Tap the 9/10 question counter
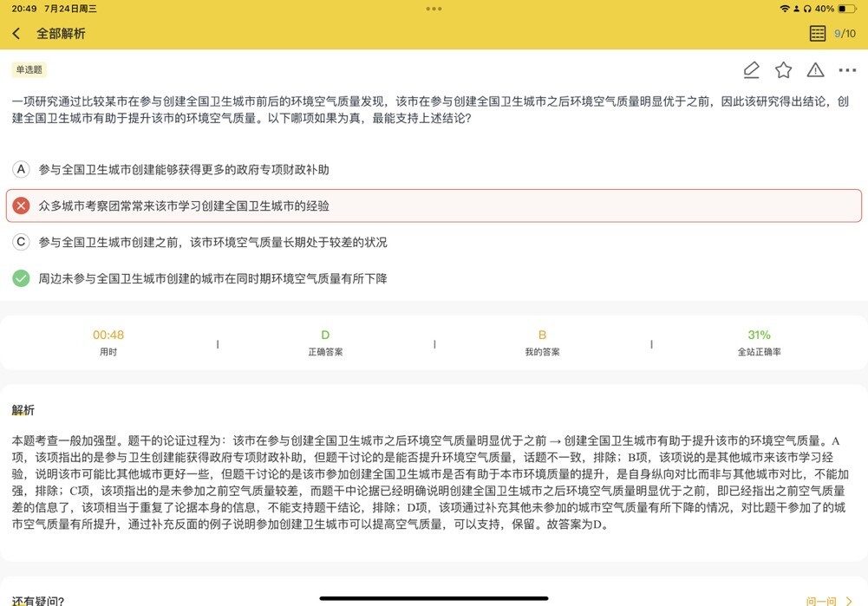Image resolution: width=868 pixels, height=606 pixels. (845, 34)
